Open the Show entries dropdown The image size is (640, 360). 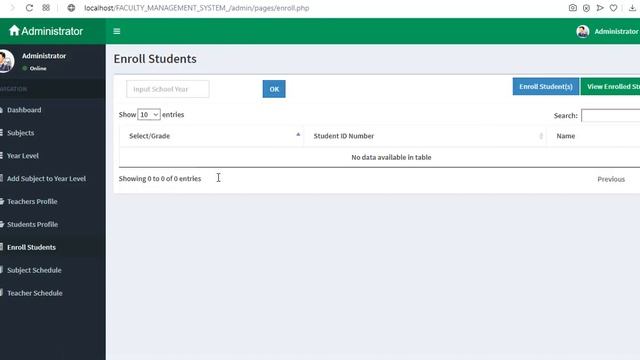pyautogui.click(x=149, y=115)
